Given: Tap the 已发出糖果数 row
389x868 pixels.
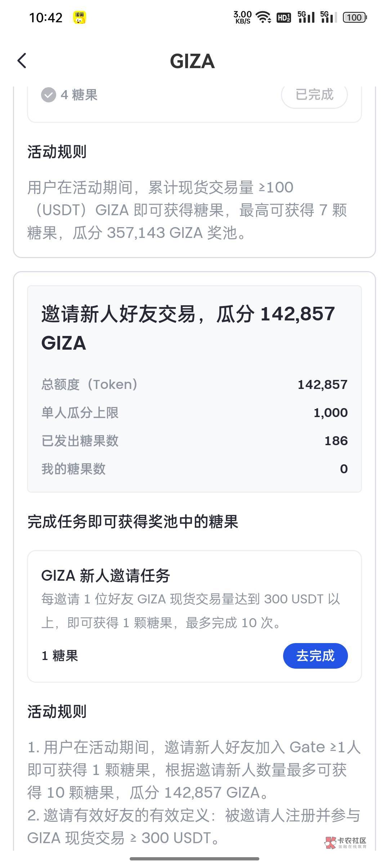Looking at the screenshot, I should [194, 441].
